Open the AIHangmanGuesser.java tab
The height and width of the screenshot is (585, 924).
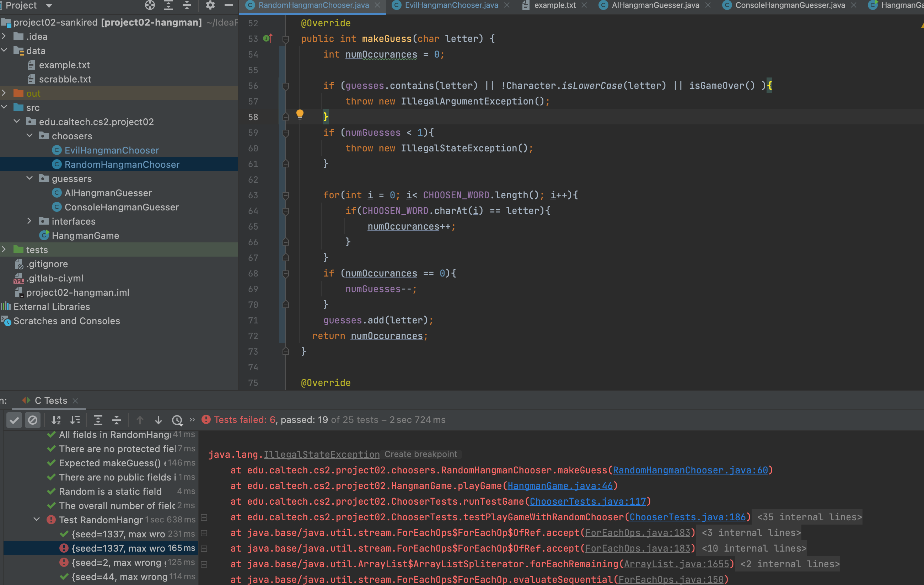[655, 5]
